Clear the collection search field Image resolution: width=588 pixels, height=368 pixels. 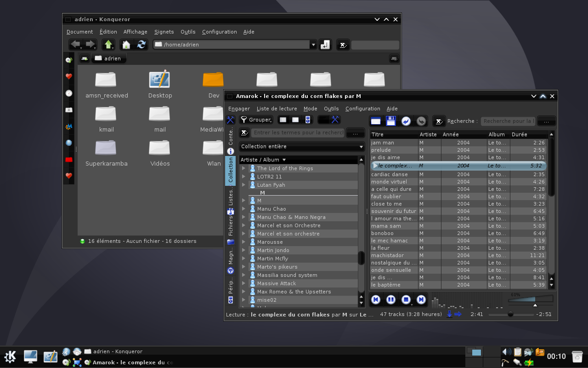(244, 133)
